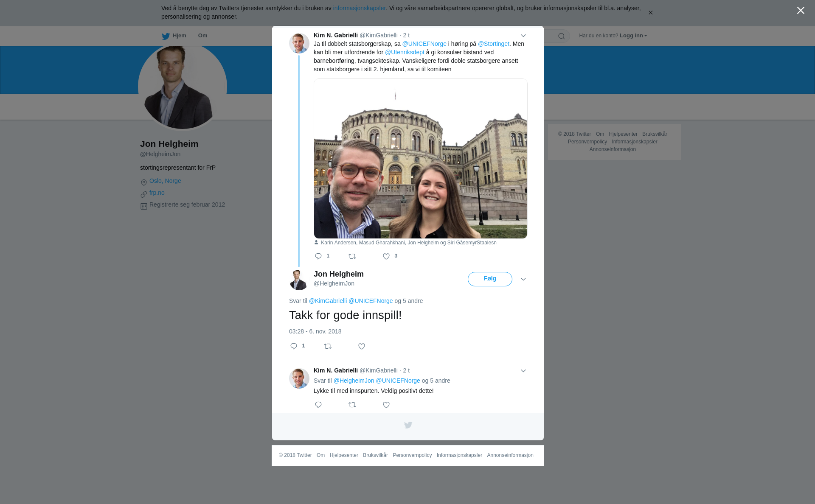Screen dimensions: 815x504
Task: Reply to Jon Helgheim's 'Takk for gode innspill' tweet
Action: [x=294, y=346]
